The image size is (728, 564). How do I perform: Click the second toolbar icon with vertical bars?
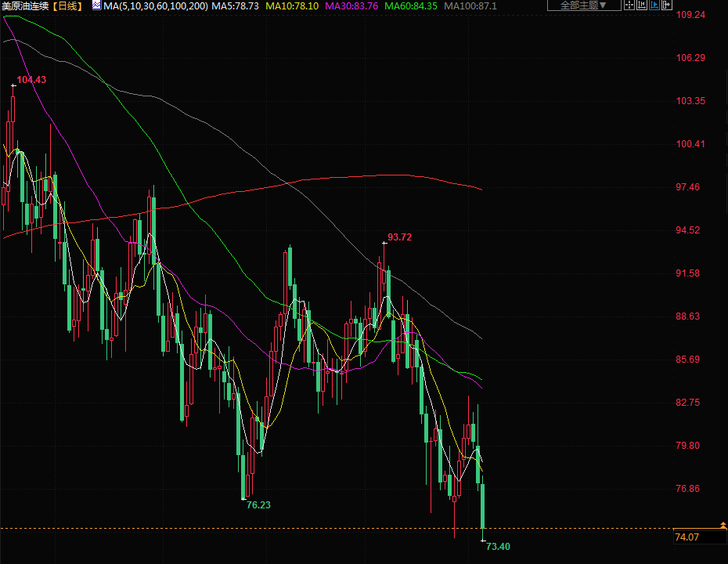pyautogui.click(x=642, y=5)
